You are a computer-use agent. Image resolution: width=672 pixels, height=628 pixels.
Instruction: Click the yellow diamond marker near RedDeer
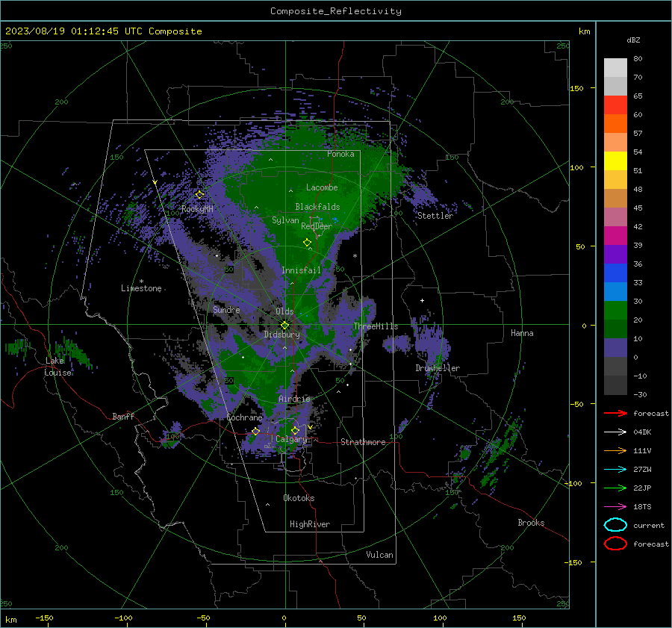(x=307, y=243)
